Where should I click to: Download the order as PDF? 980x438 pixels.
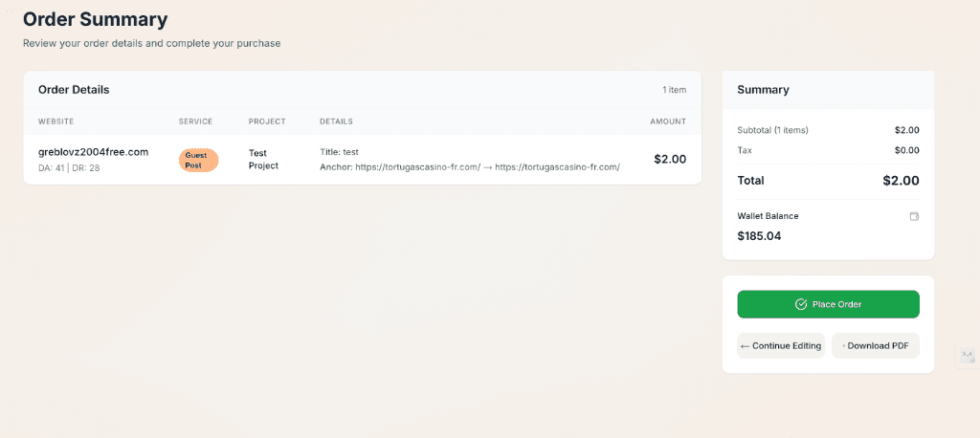[876, 346]
